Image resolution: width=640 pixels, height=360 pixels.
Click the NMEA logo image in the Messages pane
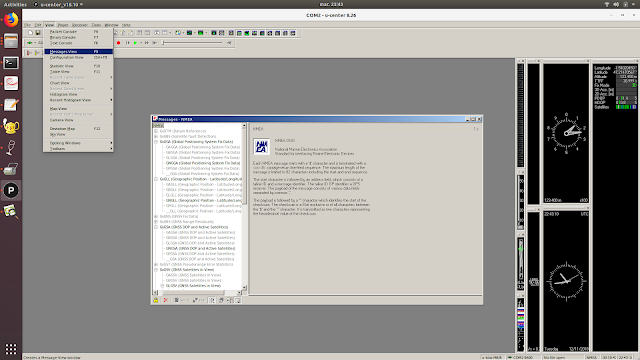[261, 147]
